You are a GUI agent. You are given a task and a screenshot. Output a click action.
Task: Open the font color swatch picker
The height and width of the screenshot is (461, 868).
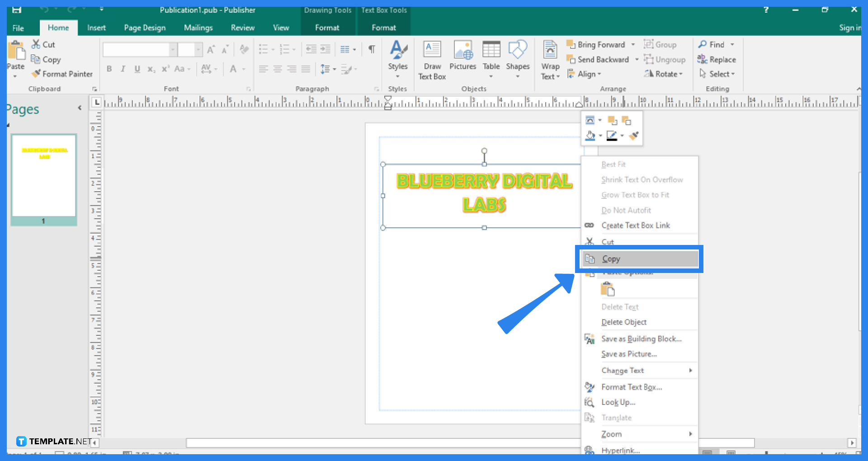(243, 69)
